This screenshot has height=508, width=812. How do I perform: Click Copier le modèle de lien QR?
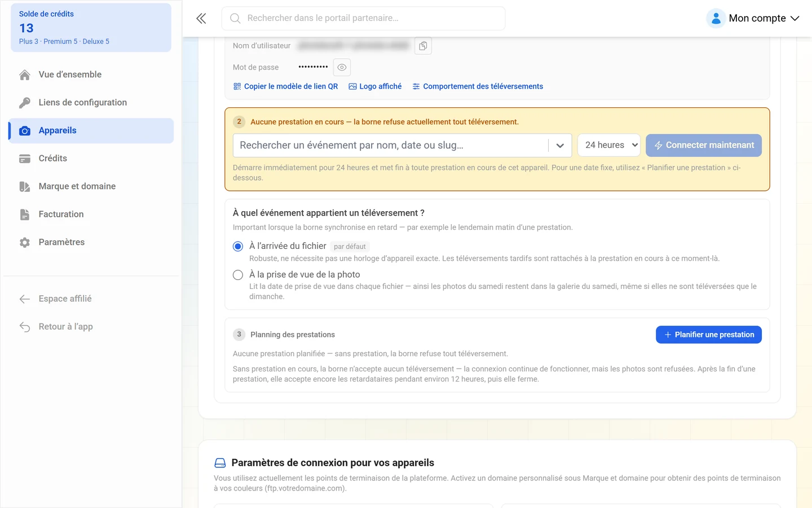click(x=285, y=86)
